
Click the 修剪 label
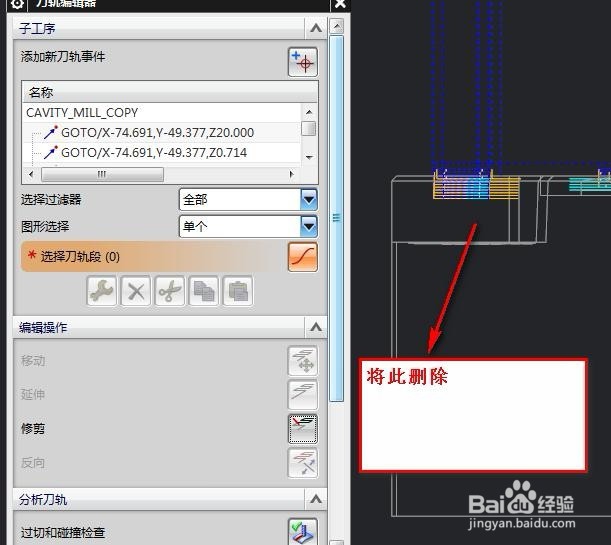(x=33, y=429)
